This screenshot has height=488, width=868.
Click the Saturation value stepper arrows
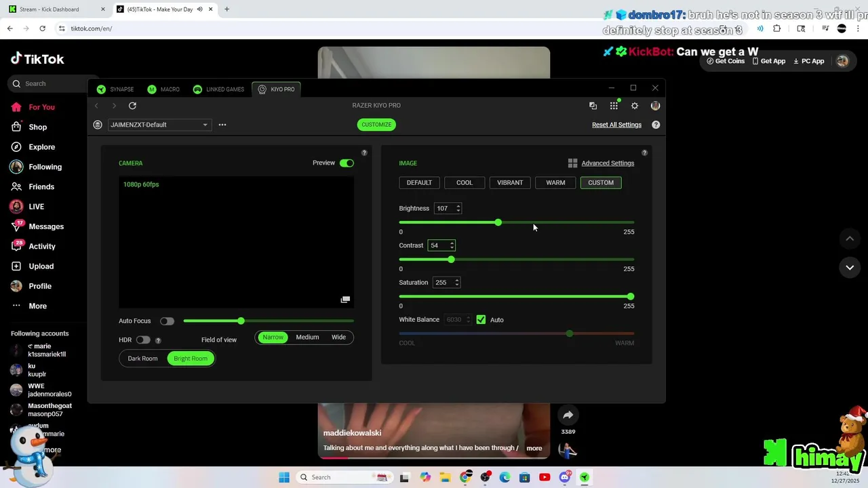457,283
